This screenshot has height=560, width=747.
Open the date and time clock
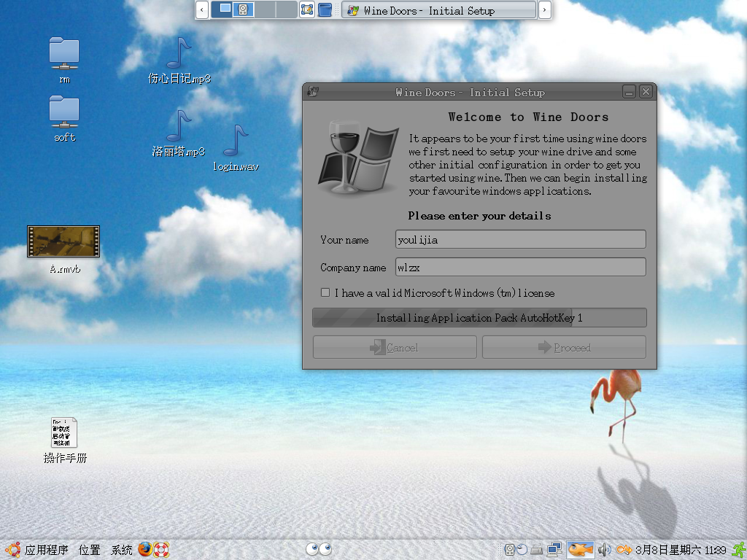[x=681, y=551]
